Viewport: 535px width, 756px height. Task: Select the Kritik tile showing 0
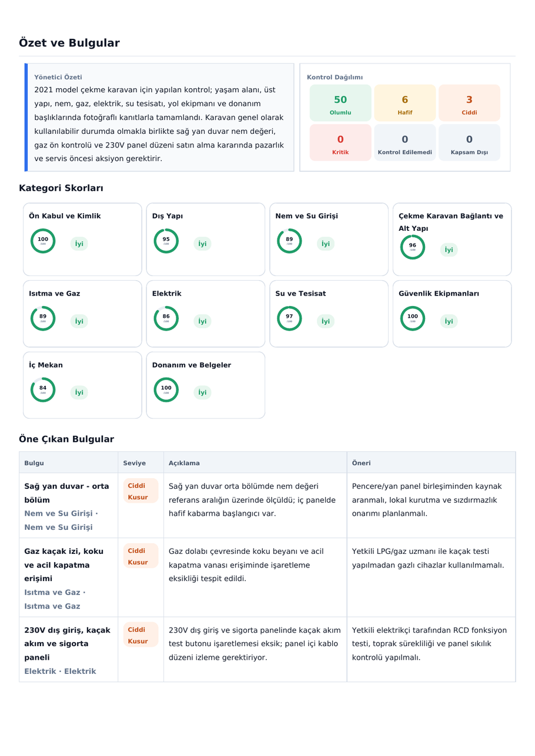tap(340, 142)
